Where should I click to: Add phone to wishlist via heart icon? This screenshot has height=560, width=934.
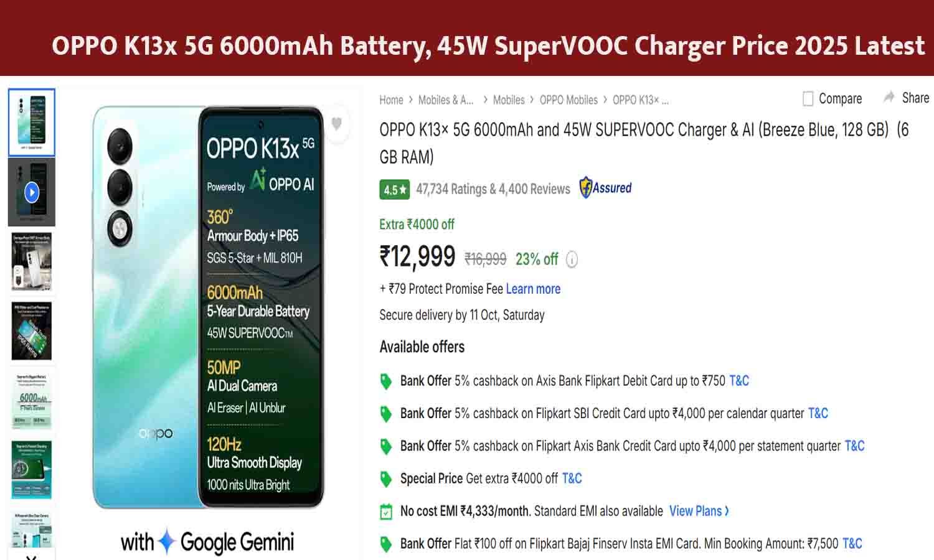[x=337, y=124]
